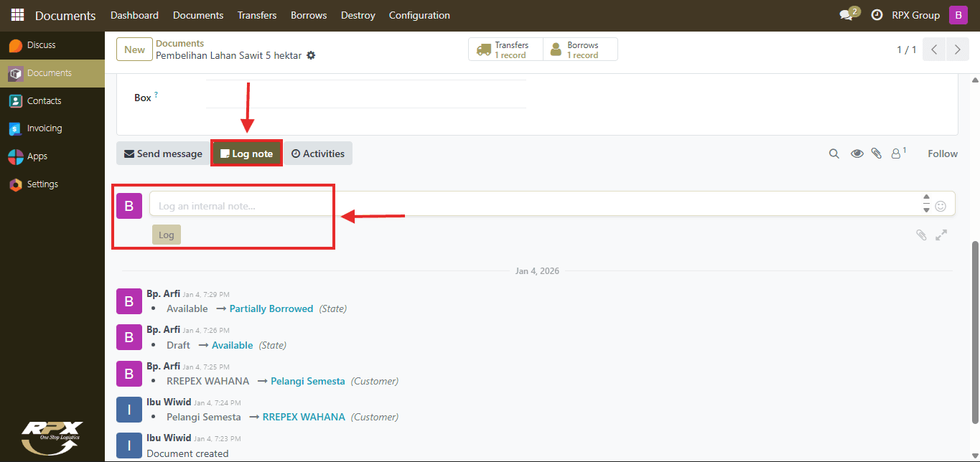The height and width of the screenshot is (462, 980).
Task: Open attachments via the chatter paperclip icon
Action: click(877, 154)
